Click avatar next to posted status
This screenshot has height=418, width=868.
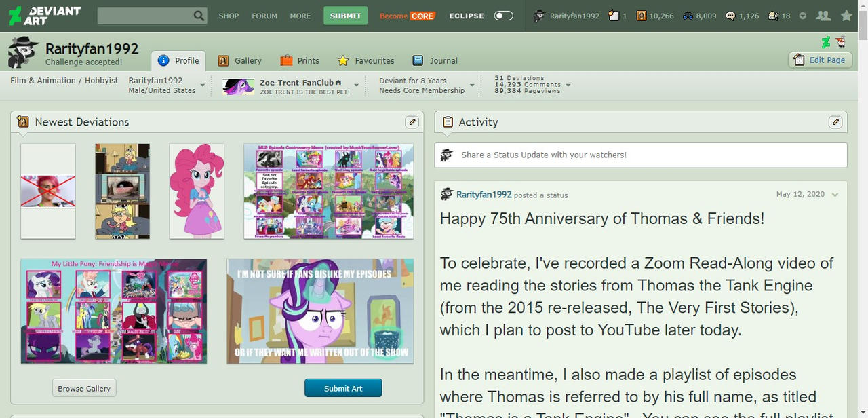[446, 195]
